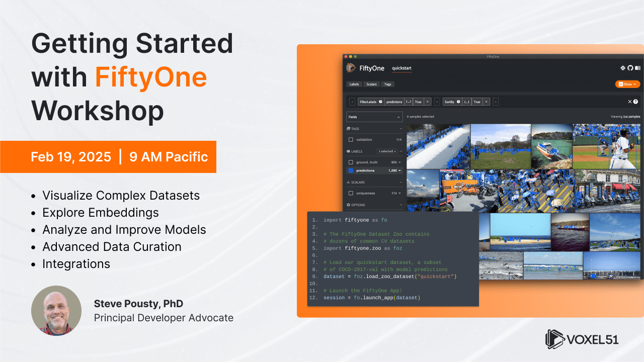
Task: Edit the {...} parameter in FilterLabels stage
Action: pos(409,102)
